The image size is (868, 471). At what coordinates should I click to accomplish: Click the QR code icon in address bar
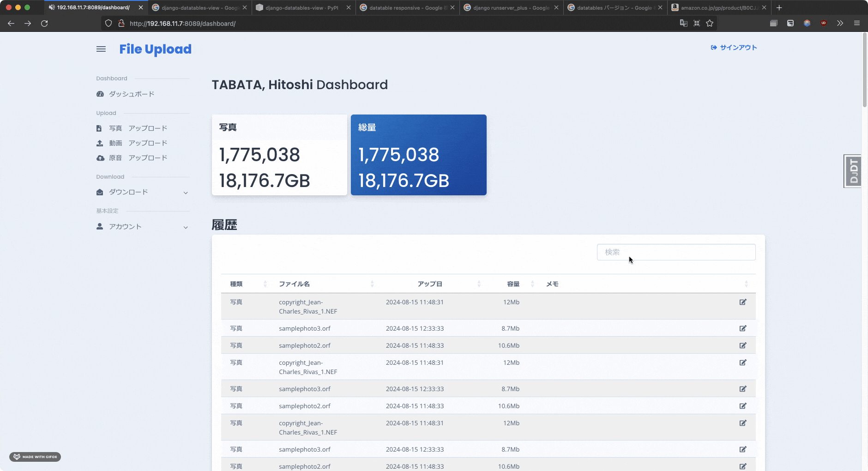pyautogui.click(x=697, y=23)
